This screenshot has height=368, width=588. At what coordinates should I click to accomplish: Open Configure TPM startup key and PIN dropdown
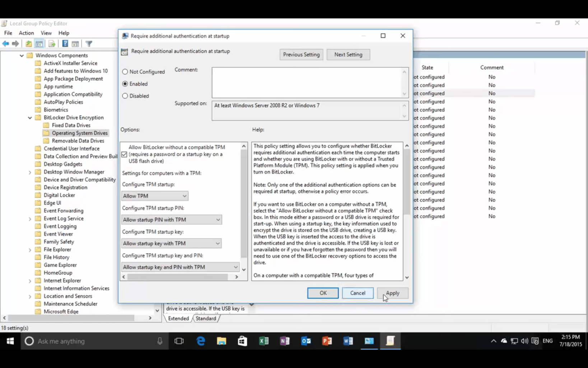pyautogui.click(x=180, y=267)
